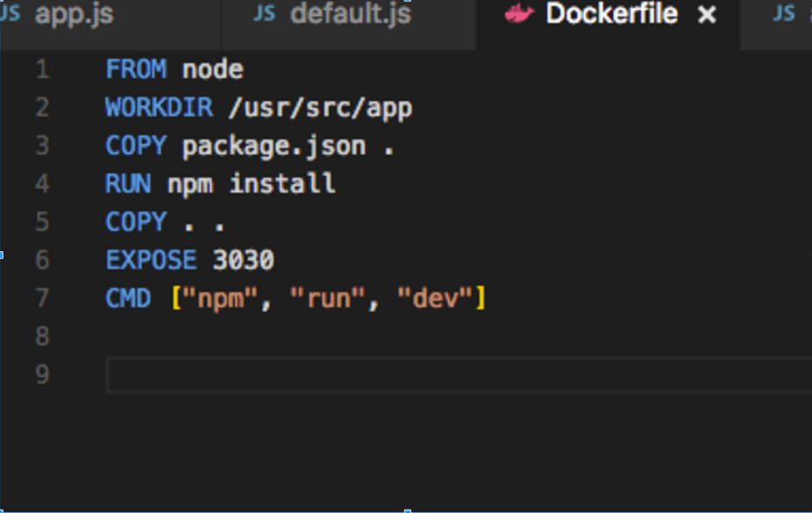
Task: Click the path /usr/src/app
Action: pos(320,108)
